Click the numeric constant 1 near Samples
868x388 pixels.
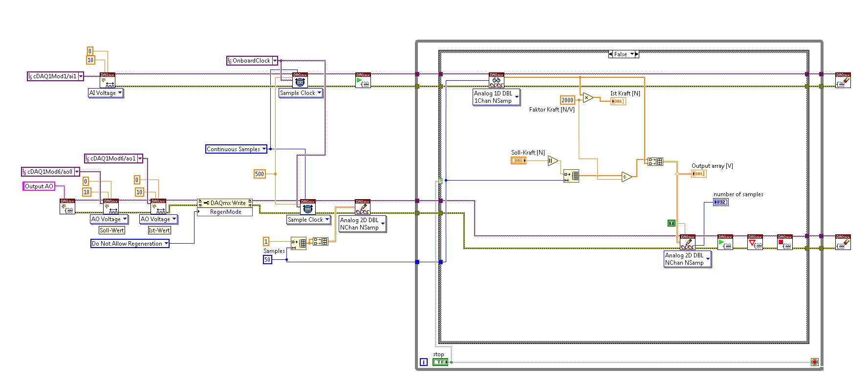(266, 241)
